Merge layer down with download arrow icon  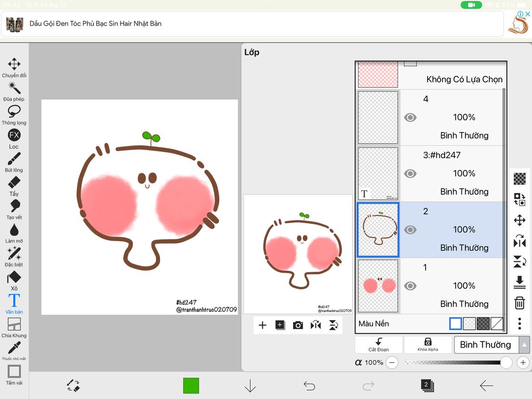520,282
